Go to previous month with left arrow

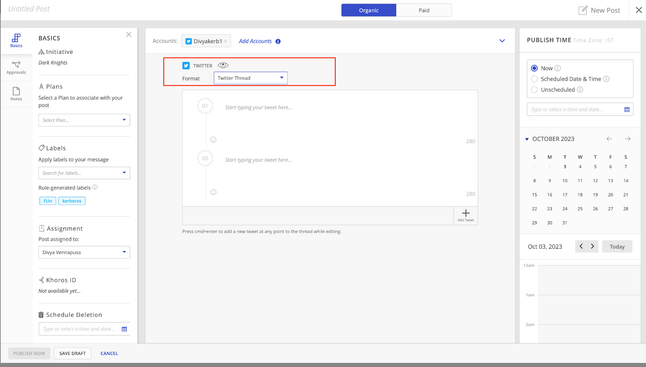click(x=609, y=139)
